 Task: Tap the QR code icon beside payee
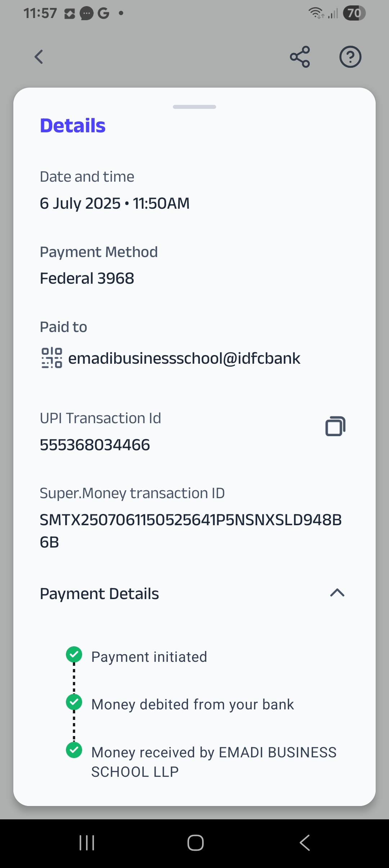click(52, 358)
